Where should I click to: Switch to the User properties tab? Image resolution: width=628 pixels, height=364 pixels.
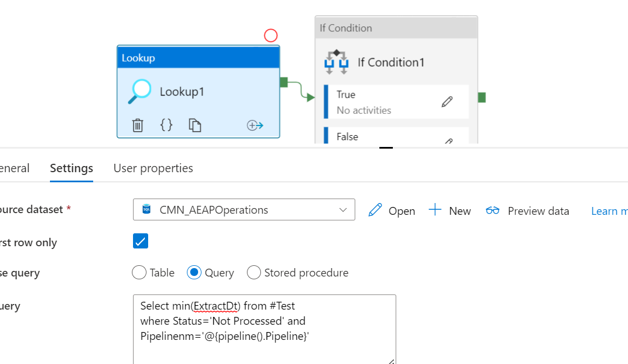(153, 168)
